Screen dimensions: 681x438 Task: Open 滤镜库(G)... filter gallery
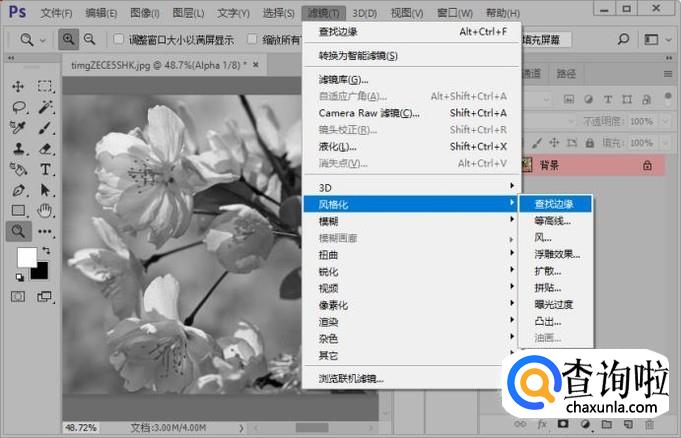pyautogui.click(x=412, y=80)
